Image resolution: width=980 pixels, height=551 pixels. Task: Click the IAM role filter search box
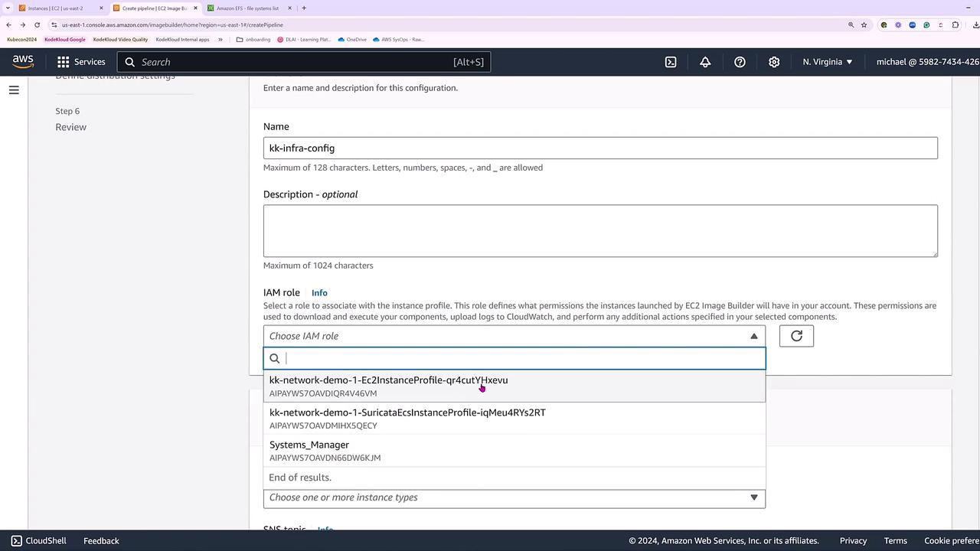pyautogui.click(x=514, y=358)
